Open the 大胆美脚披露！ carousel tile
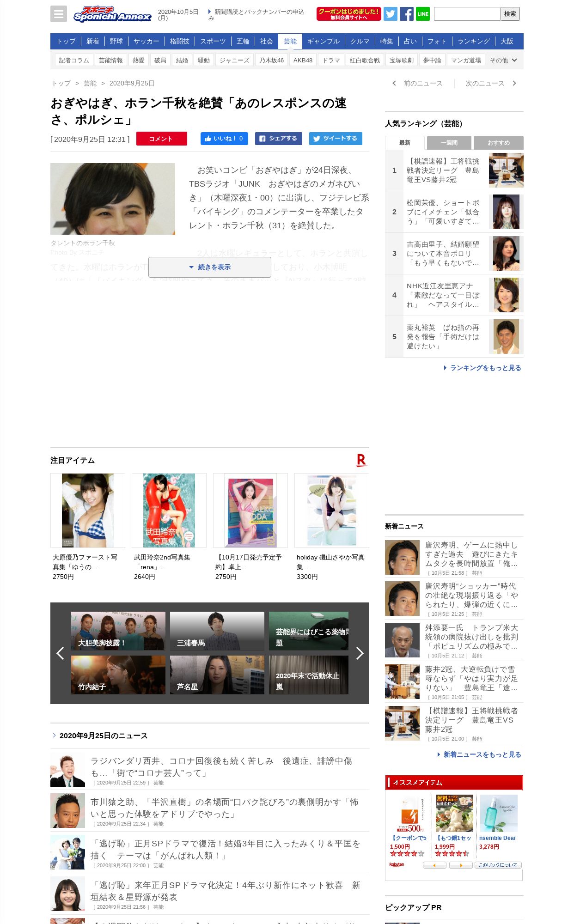574x924 pixels. coord(118,631)
